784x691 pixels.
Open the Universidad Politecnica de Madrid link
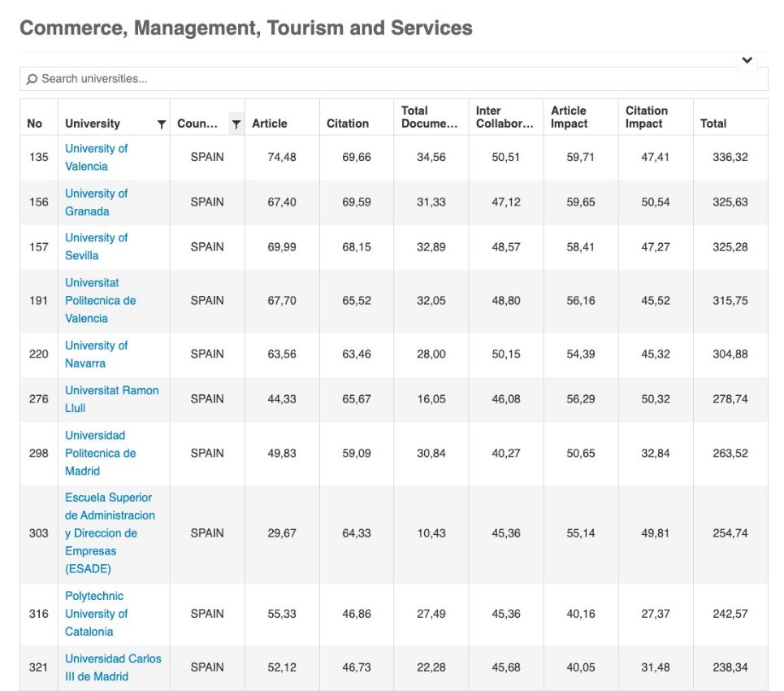point(100,454)
